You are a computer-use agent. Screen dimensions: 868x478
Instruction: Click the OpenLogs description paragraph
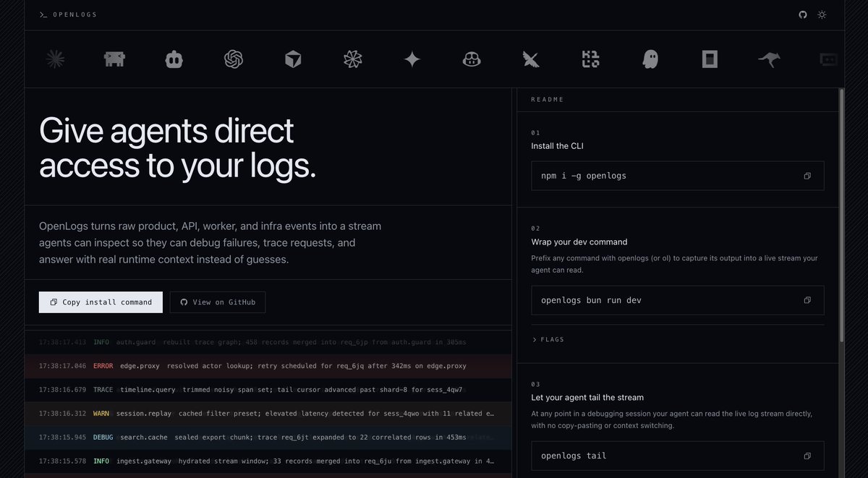210,243
